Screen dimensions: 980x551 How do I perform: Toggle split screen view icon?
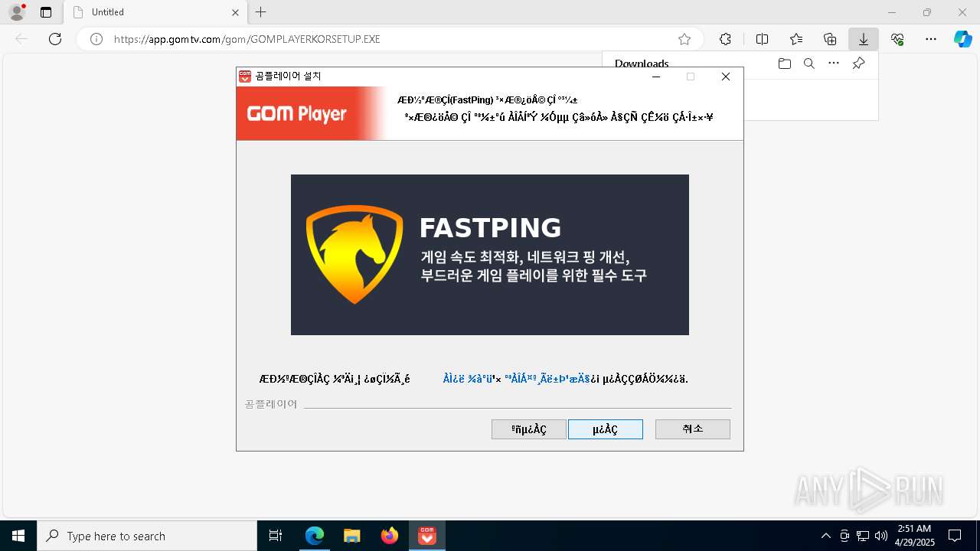tap(762, 39)
